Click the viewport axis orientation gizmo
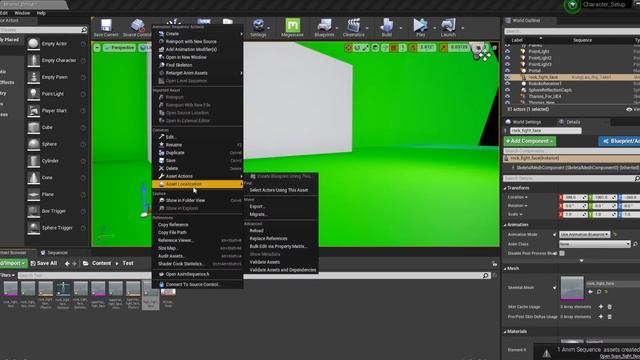This screenshot has height=360, width=640. tap(105, 234)
